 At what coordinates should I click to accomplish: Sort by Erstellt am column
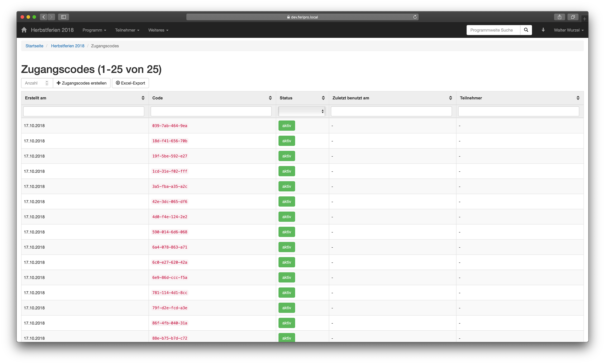pyautogui.click(x=143, y=98)
